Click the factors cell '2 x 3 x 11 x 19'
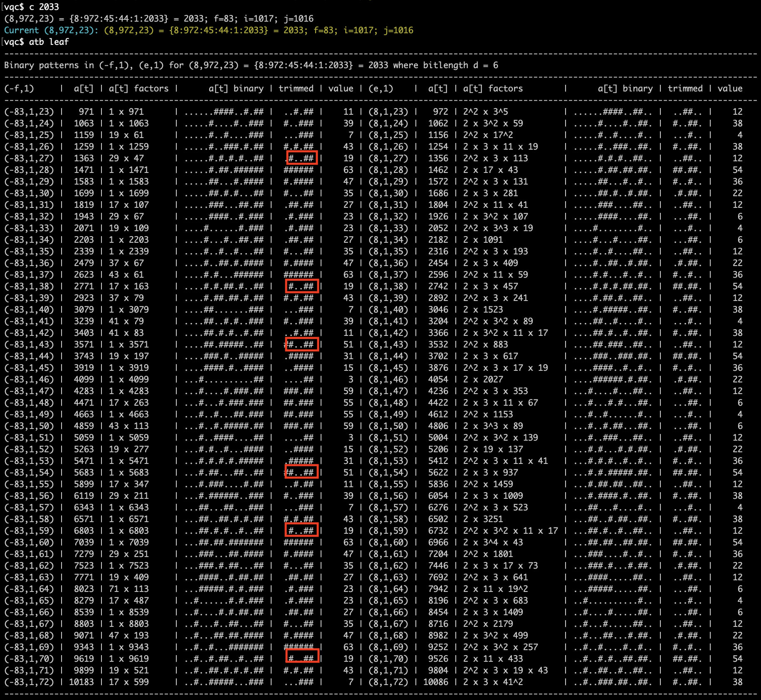This screenshot has height=700, width=761. pyautogui.click(x=501, y=147)
